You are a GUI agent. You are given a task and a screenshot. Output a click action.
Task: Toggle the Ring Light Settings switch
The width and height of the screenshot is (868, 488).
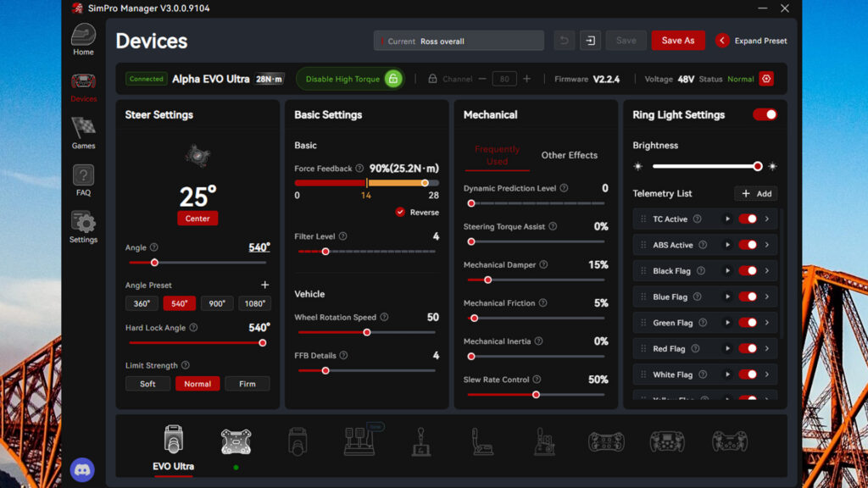(x=765, y=114)
